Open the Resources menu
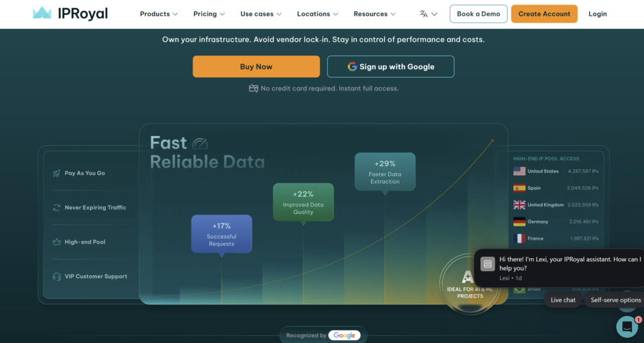This screenshot has width=644, height=343. [x=374, y=14]
